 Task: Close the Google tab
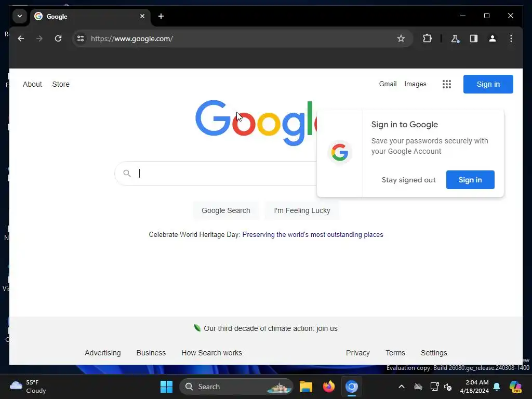point(142,16)
